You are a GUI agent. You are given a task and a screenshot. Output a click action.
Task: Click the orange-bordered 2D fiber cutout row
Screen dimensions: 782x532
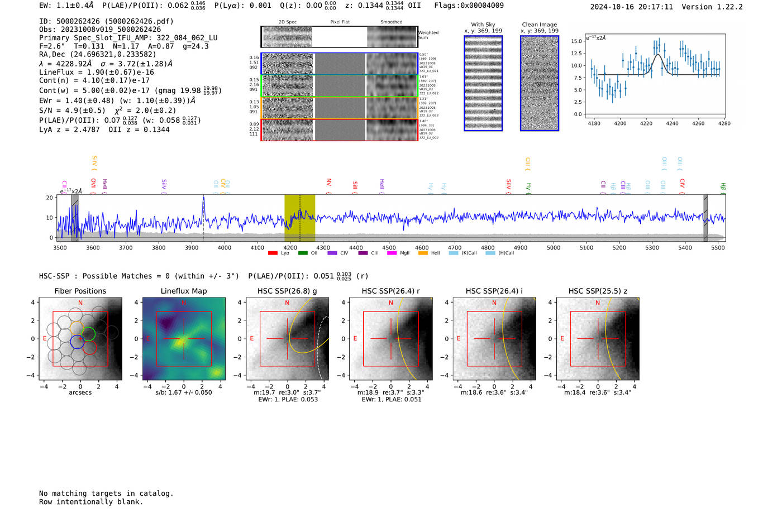pos(339,108)
